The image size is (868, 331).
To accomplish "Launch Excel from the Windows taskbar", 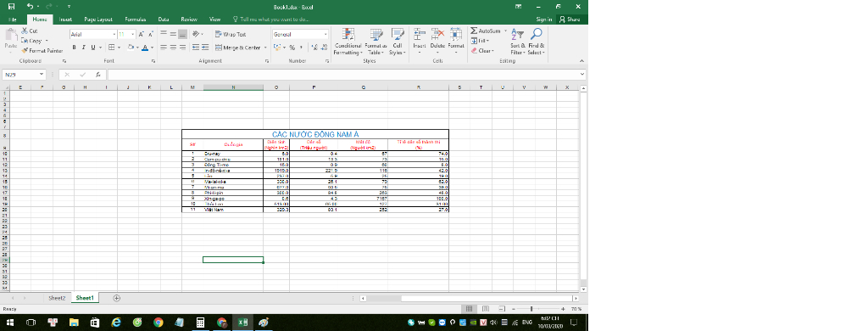I will point(242,323).
